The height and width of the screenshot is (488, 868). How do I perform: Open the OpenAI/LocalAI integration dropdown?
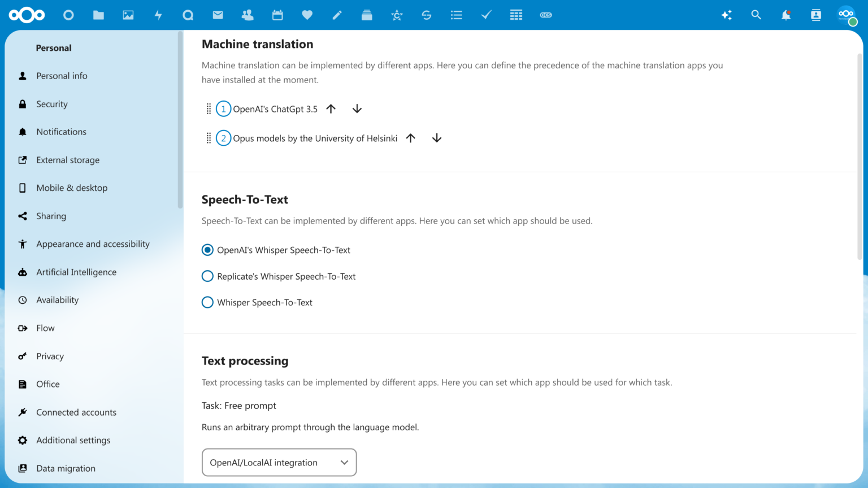pos(279,462)
